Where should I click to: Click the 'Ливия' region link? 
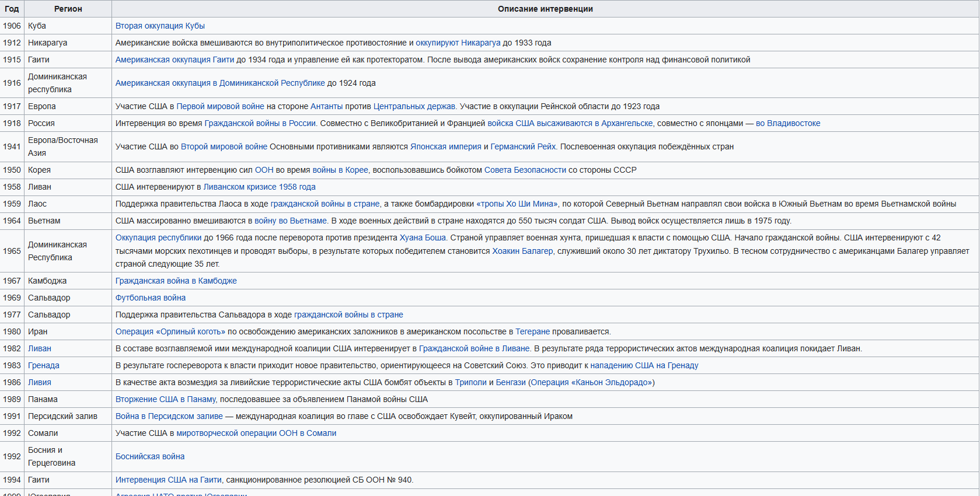tap(40, 382)
